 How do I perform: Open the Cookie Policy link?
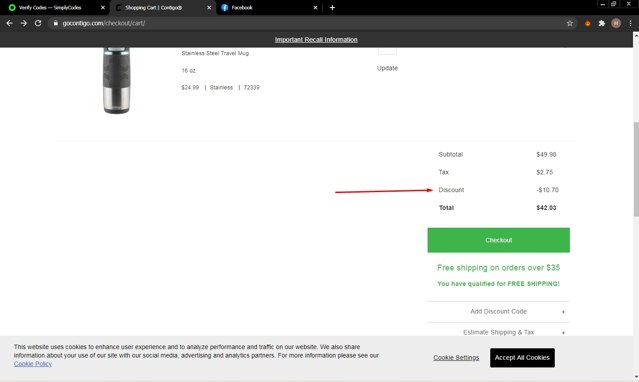coord(33,364)
